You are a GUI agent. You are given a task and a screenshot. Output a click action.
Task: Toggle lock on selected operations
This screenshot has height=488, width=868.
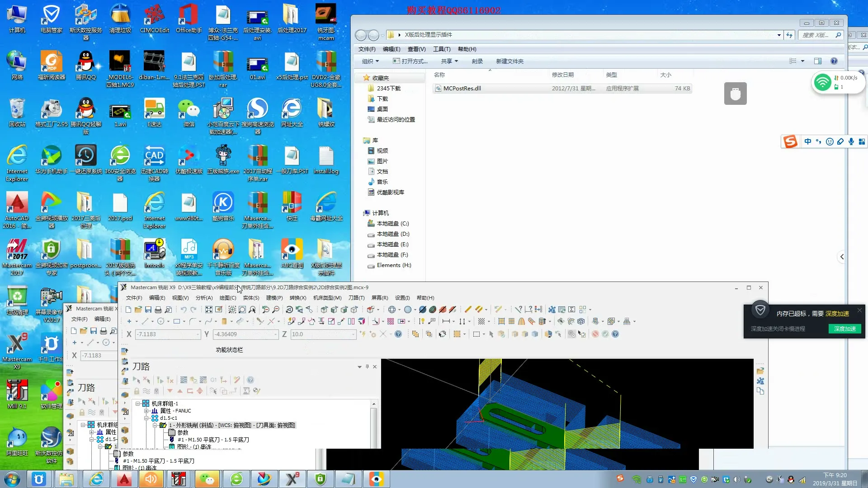coord(137,391)
